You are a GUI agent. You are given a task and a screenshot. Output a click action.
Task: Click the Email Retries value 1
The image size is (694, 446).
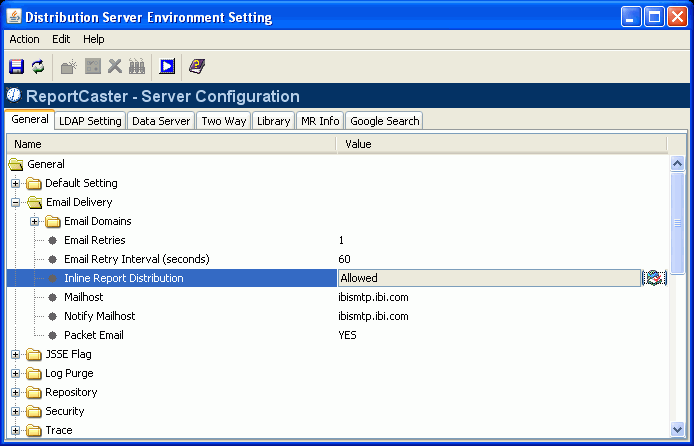point(341,240)
